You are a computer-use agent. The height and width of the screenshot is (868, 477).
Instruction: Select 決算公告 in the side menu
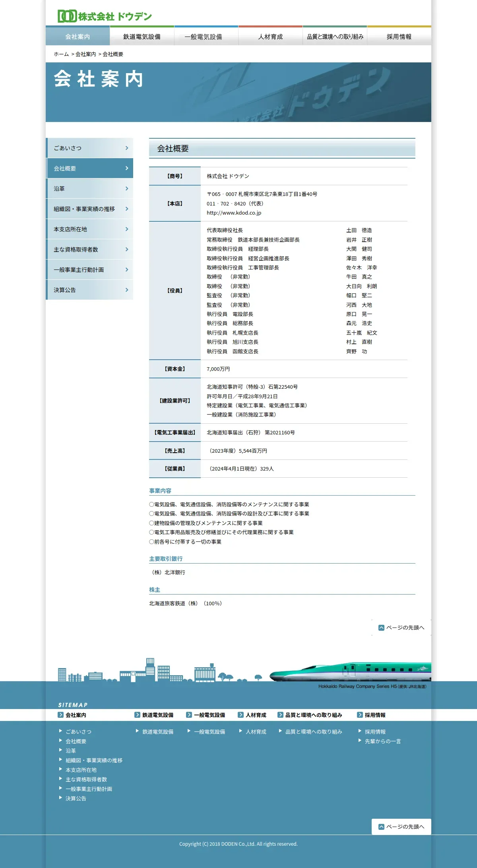coord(89,290)
